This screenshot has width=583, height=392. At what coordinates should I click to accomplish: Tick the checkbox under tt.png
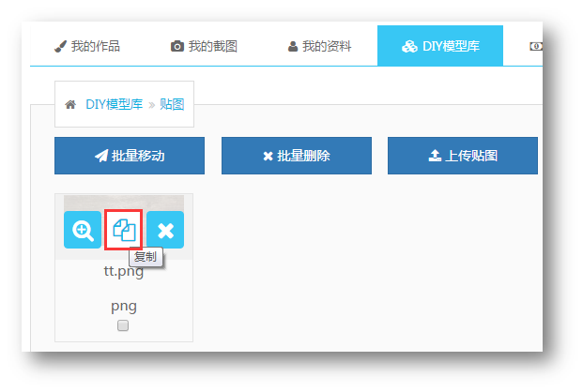click(x=123, y=325)
